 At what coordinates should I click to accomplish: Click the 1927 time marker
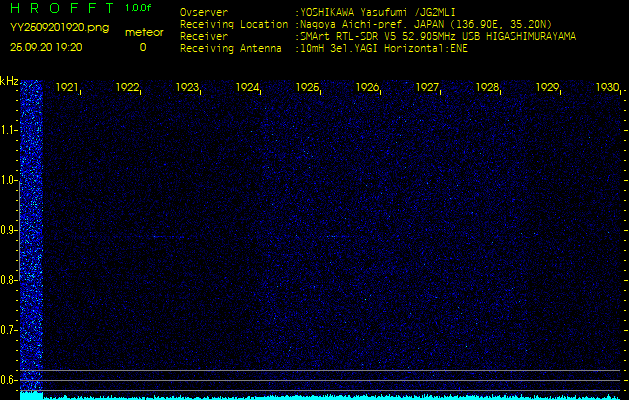click(428, 87)
